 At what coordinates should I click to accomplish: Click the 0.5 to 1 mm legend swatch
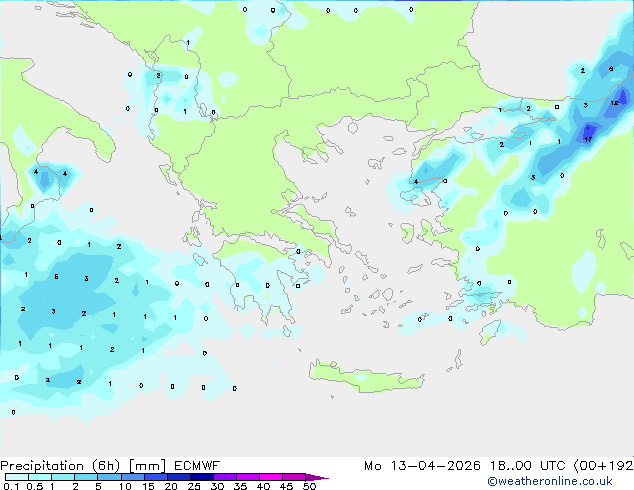click(x=40, y=477)
